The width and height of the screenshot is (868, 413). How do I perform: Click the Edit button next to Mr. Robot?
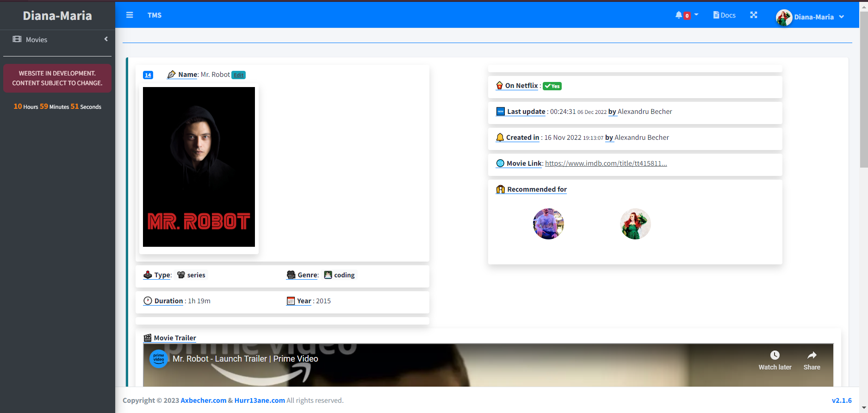(238, 75)
